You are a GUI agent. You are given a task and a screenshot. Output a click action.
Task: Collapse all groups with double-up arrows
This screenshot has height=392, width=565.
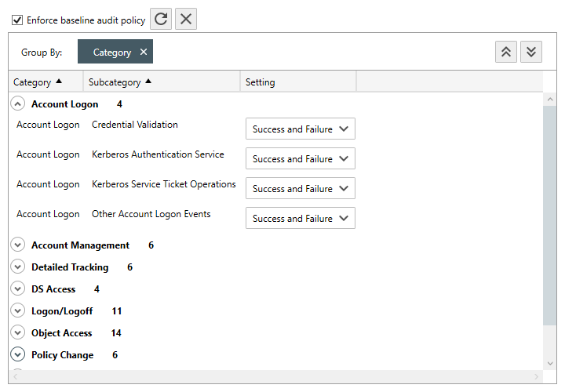506,52
